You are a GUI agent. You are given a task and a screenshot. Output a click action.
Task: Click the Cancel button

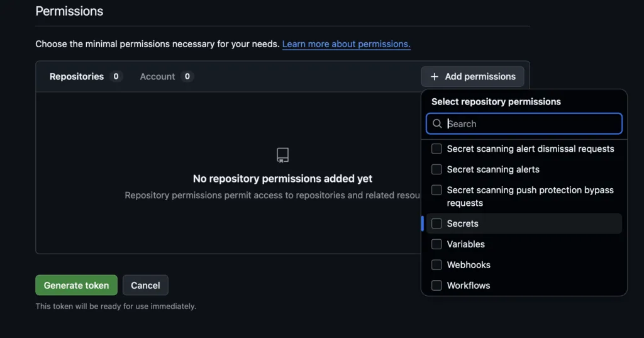point(145,285)
